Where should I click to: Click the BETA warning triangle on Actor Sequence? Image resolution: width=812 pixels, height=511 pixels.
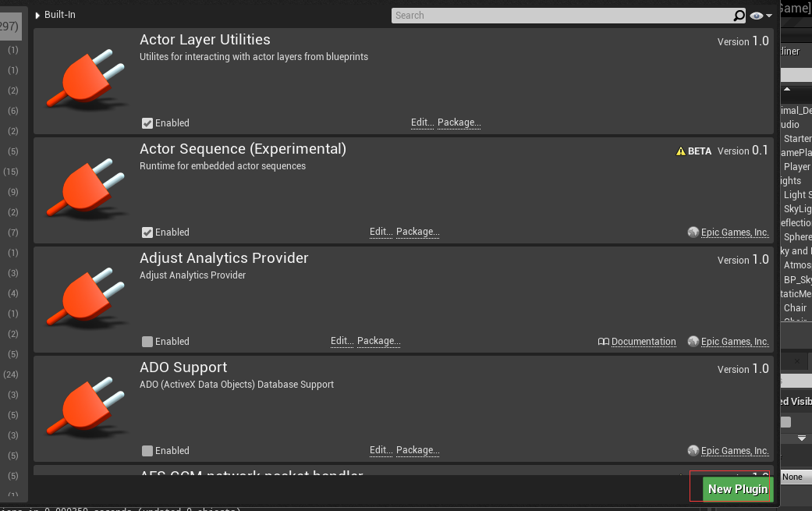point(679,151)
